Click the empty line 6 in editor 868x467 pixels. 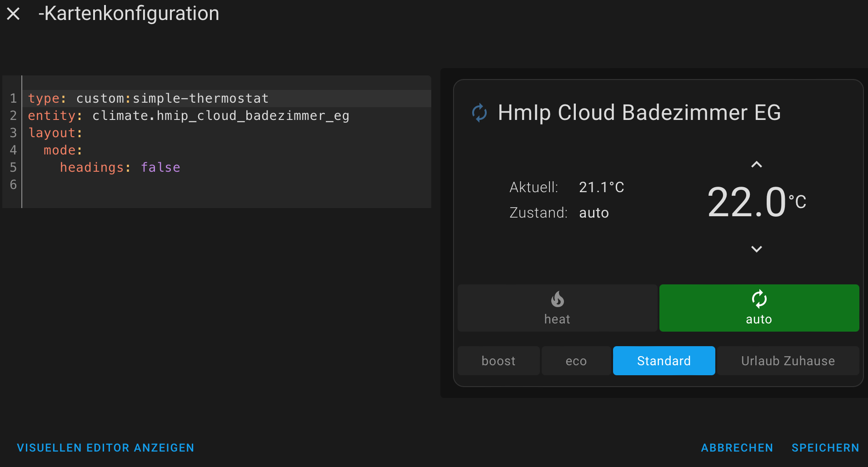click(x=182, y=185)
